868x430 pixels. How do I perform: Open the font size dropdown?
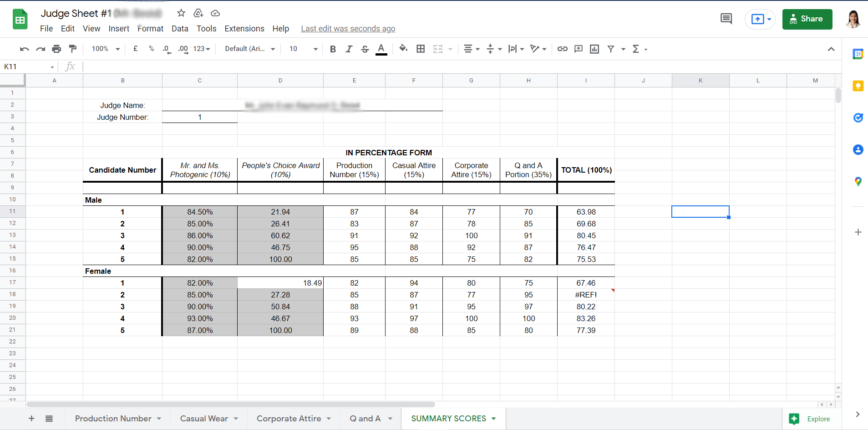[x=304, y=49]
